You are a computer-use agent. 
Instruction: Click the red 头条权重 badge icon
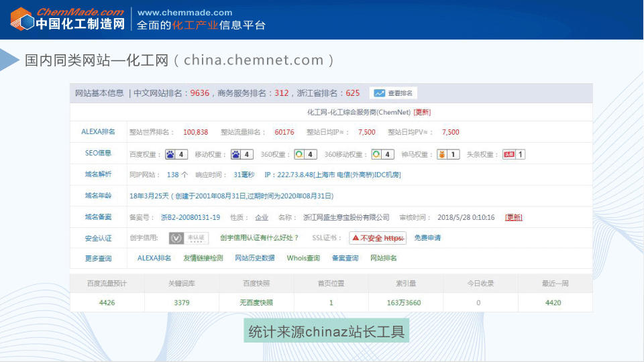tap(509, 154)
